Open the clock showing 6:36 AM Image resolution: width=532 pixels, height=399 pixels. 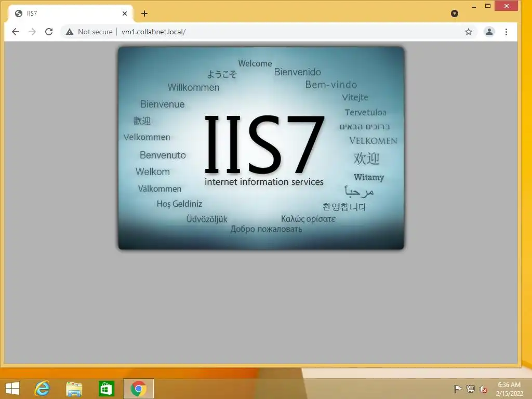tap(509, 389)
